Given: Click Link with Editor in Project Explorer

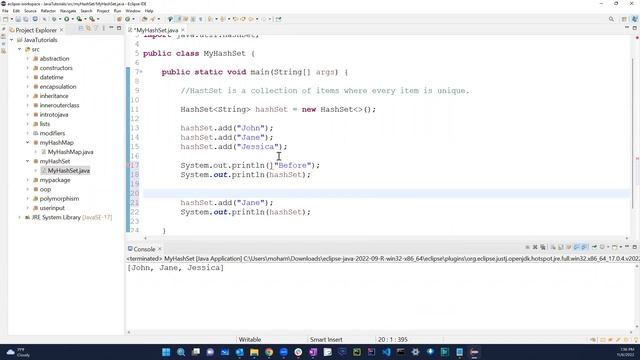Looking at the screenshot, I should tap(88, 29).
